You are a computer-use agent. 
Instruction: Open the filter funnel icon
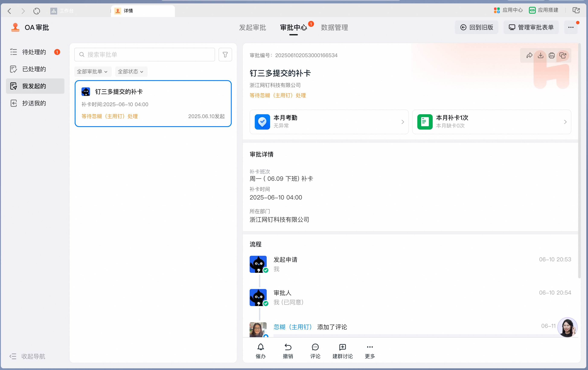point(225,55)
